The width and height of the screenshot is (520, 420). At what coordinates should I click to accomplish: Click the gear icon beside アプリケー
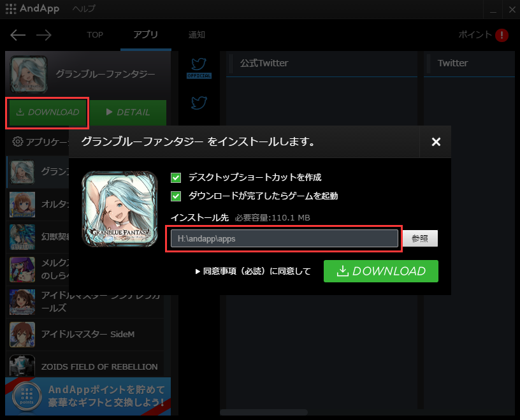[x=18, y=141]
